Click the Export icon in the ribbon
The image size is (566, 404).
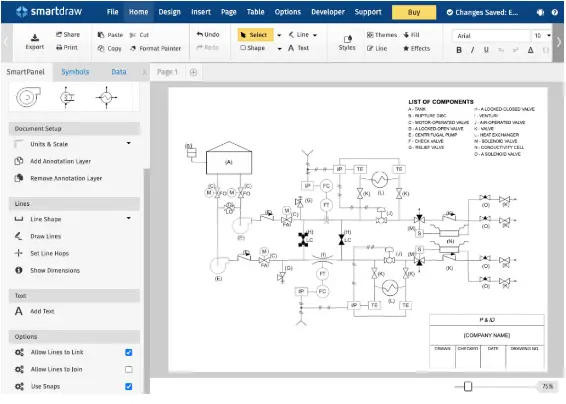tap(35, 37)
